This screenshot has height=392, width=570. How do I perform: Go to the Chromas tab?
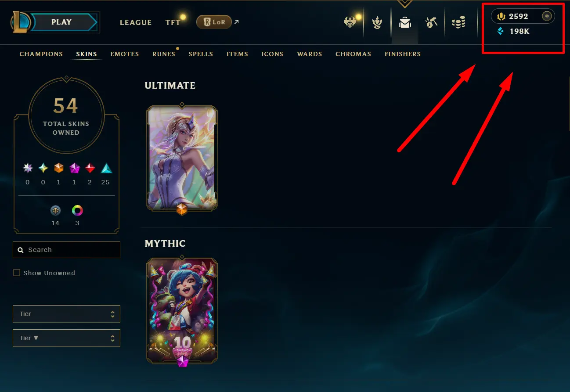pyautogui.click(x=354, y=54)
